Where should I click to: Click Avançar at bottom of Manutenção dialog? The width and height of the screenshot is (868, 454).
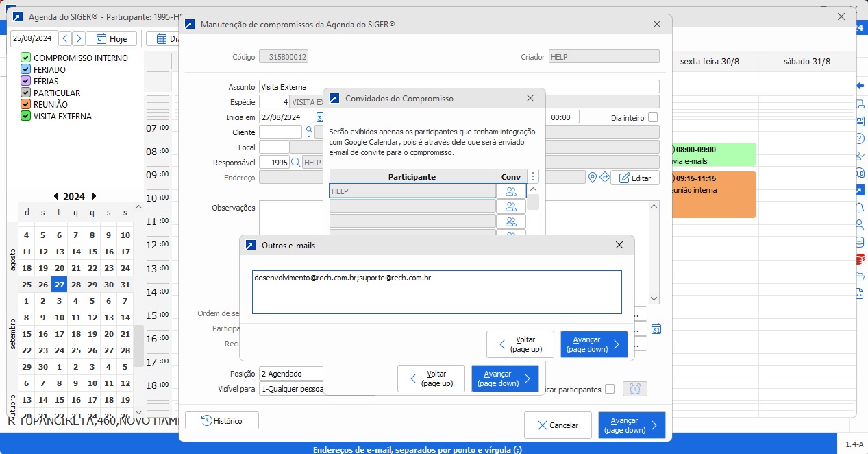[x=632, y=425]
